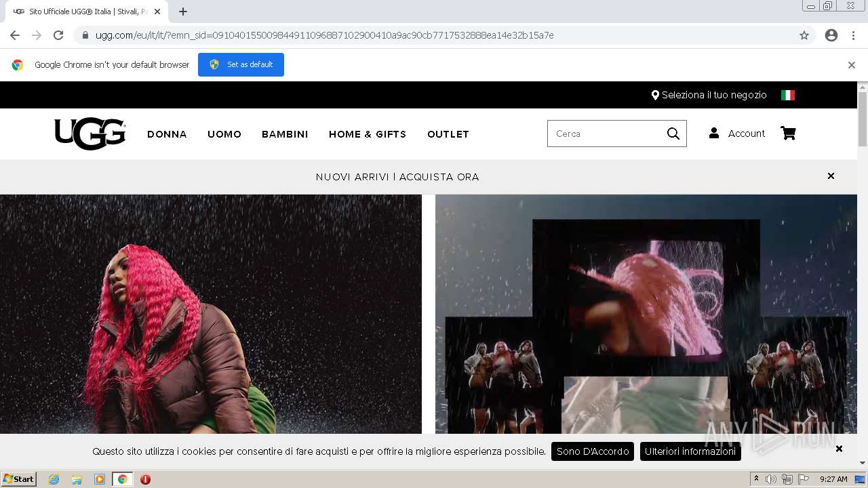Click NUOVI ARRIVI | ACQUISTA ORA link
The image size is (868, 488).
click(397, 177)
